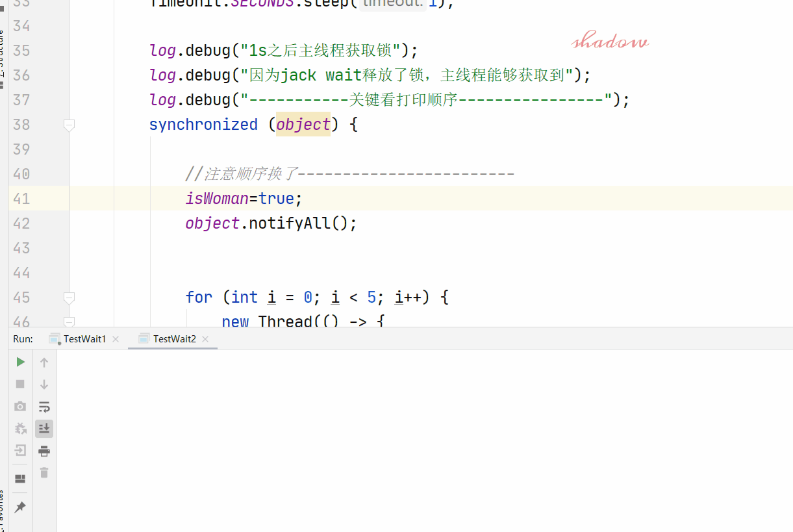793x532 pixels.
Task: Click new Thread on line 46
Action: [268, 321]
